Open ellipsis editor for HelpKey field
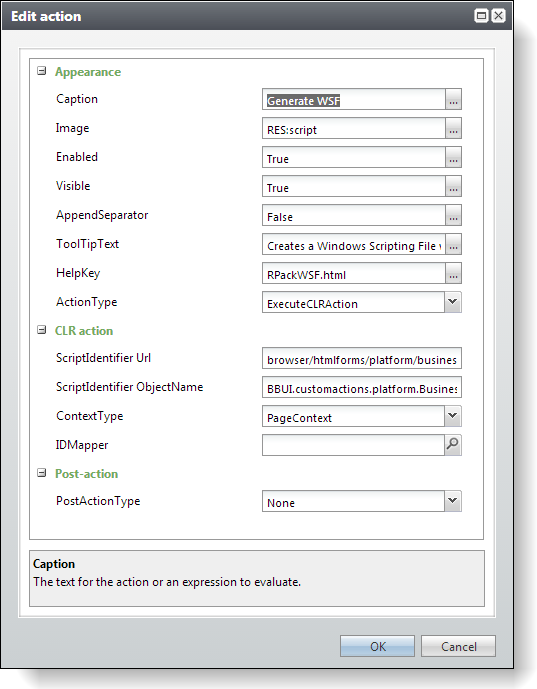Screen dimensions: 537x689 click(453, 274)
